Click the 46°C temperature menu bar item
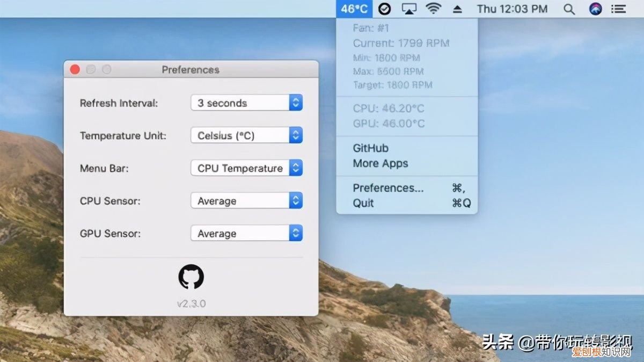This screenshot has height=362, width=644. point(354,9)
